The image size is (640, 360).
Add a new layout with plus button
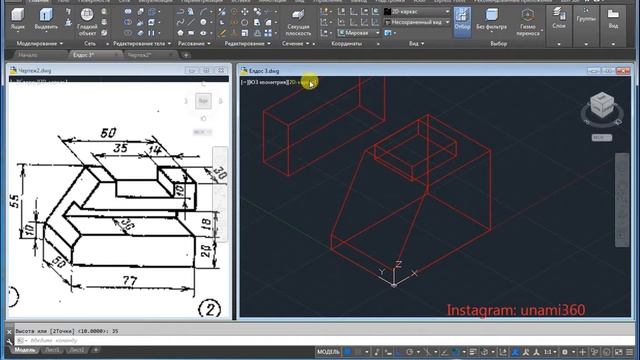96,350
